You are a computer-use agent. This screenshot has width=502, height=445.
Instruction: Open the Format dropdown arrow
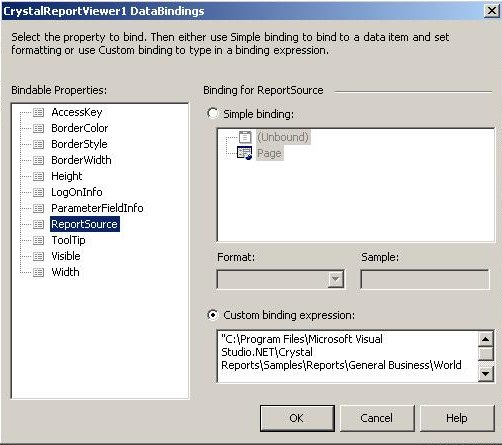click(x=336, y=279)
